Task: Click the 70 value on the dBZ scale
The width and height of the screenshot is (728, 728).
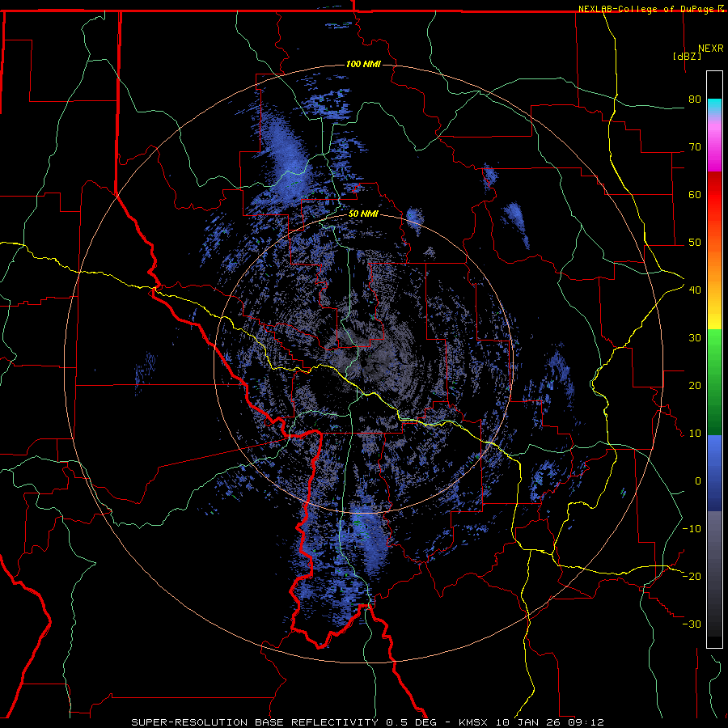Action: (695, 146)
